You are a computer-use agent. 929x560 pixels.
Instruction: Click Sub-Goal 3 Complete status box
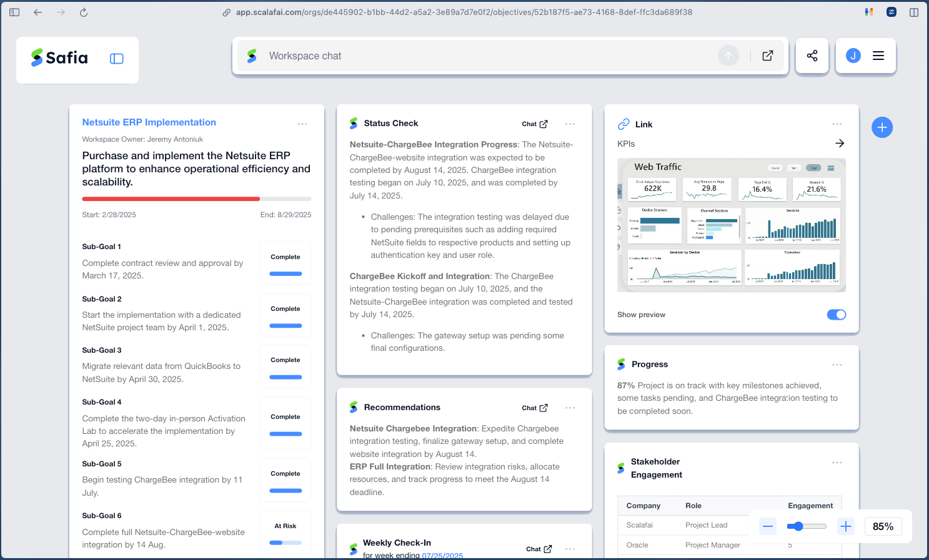click(286, 366)
